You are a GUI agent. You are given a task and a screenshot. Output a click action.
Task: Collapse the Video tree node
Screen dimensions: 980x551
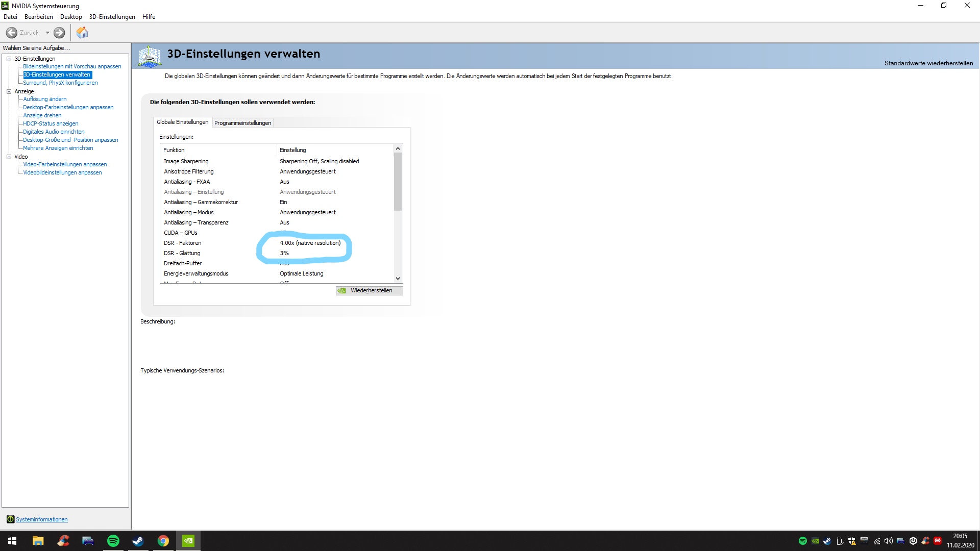click(x=9, y=157)
